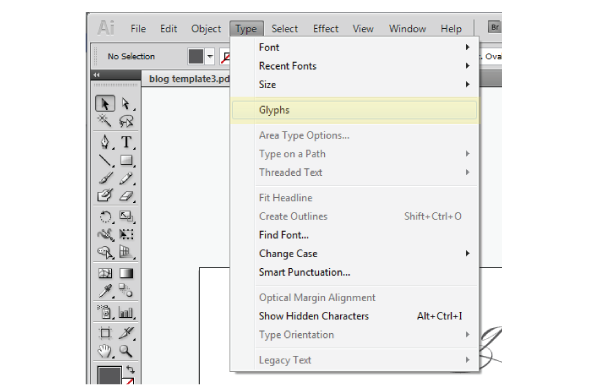This screenshot has width=610, height=387.
Task: Select the Blend tool
Action: tap(126, 291)
